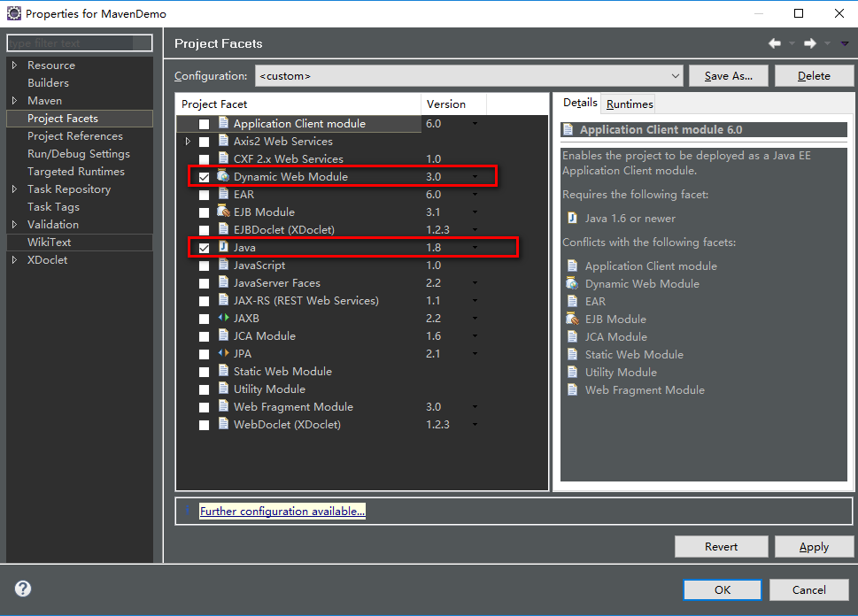Check the EAR facet checkbox
The height and width of the screenshot is (616, 858).
point(205,195)
